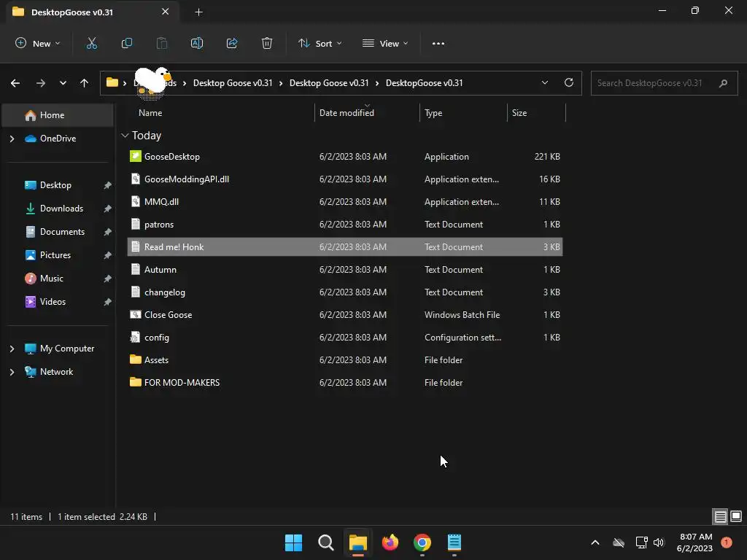Screen dimensions: 747x560
Task: Select the Close Goose batch file
Action: (345, 315)
